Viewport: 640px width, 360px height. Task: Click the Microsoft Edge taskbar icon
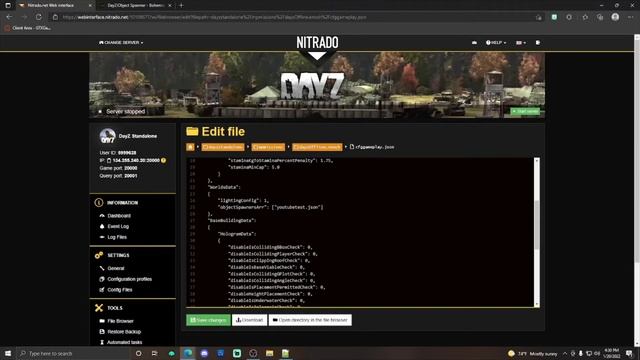click(188, 353)
